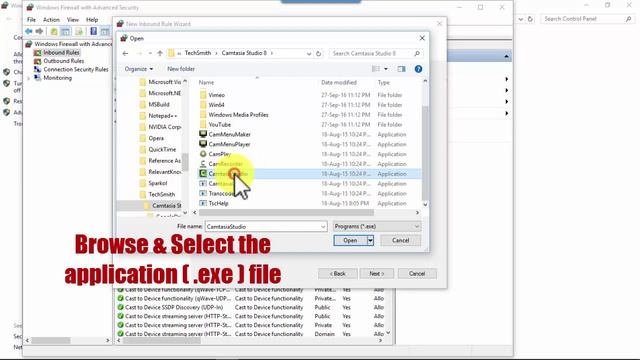Open the File menu in Firewall window
Viewport: 640px width, 360px height.
tap(31, 20)
